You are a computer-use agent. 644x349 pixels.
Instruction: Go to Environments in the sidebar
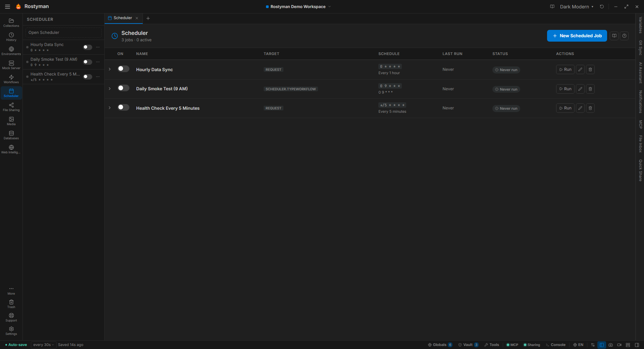click(11, 51)
